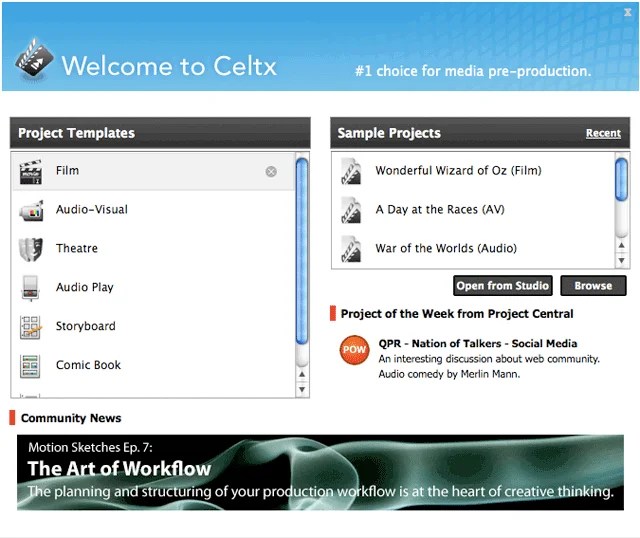Click the Comic Book panels icon
Image resolution: width=640 pixels, height=538 pixels.
tap(31, 366)
